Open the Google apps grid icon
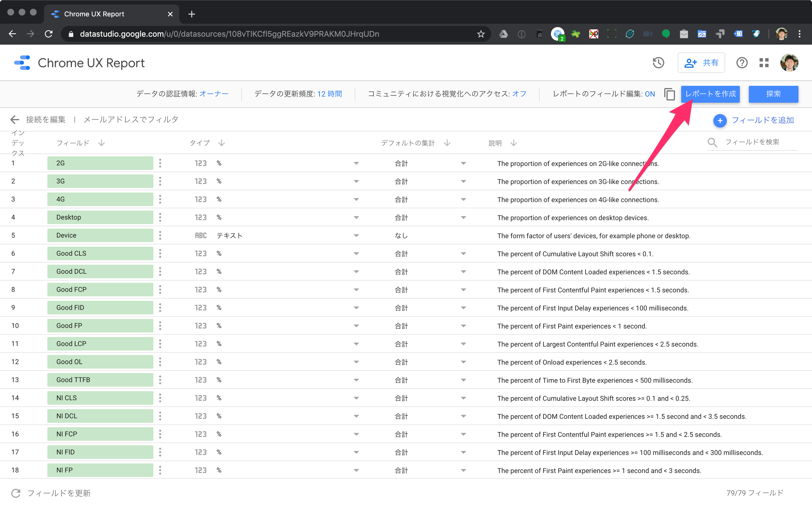This screenshot has height=508, width=812. pos(764,63)
